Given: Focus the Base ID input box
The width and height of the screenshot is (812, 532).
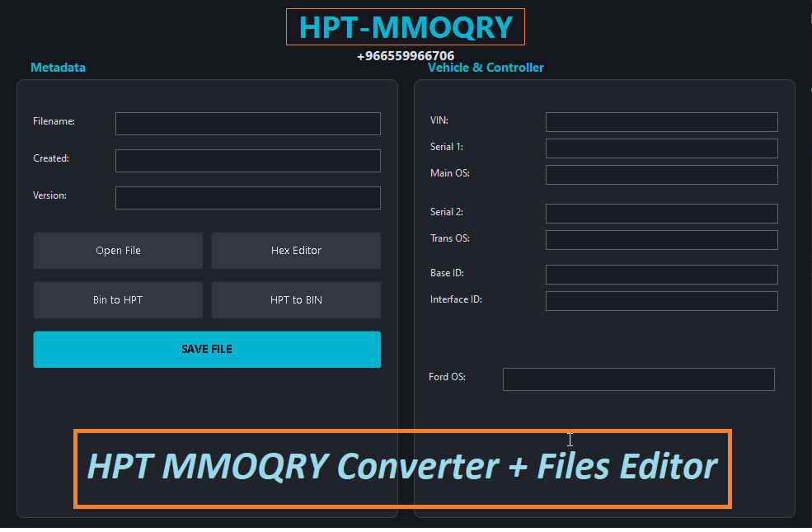Looking at the screenshot, I should [x=661, y=275].
